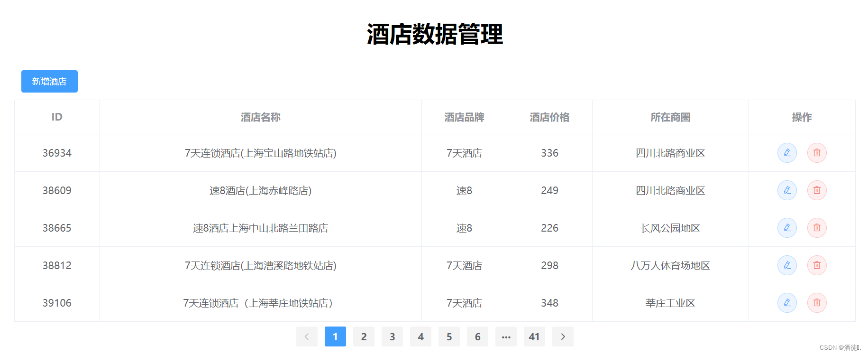
Task: Select page 1 in pagination
Action: (x=335, y=336)
